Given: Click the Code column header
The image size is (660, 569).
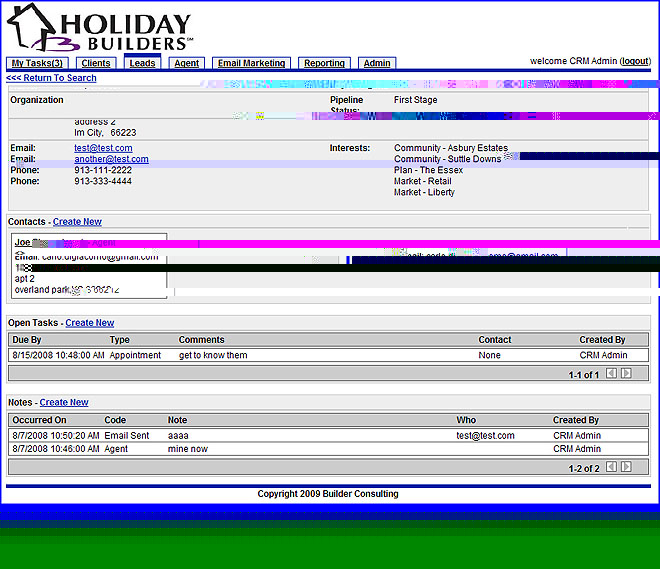Looking at the screenshot, I should coord(115,420).
